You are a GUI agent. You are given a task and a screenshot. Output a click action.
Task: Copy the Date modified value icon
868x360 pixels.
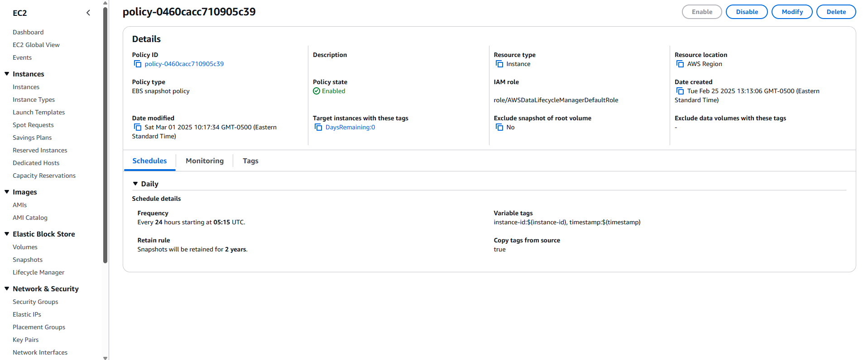137,127
